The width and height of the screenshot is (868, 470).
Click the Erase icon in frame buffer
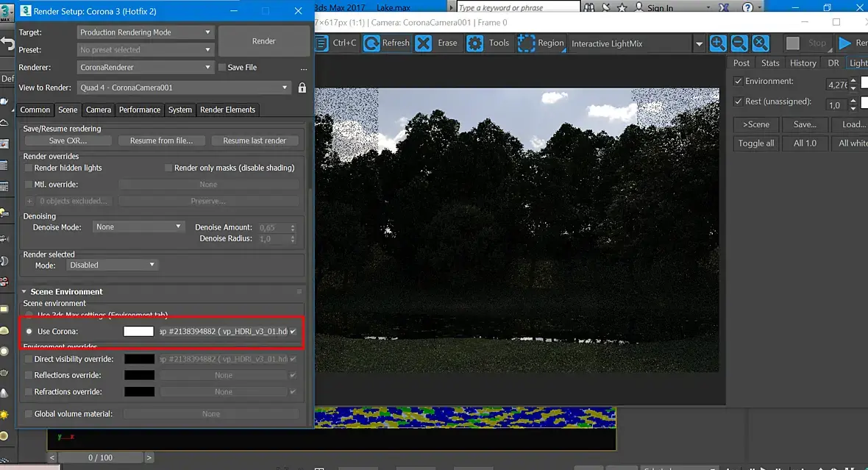pos(424,43)
